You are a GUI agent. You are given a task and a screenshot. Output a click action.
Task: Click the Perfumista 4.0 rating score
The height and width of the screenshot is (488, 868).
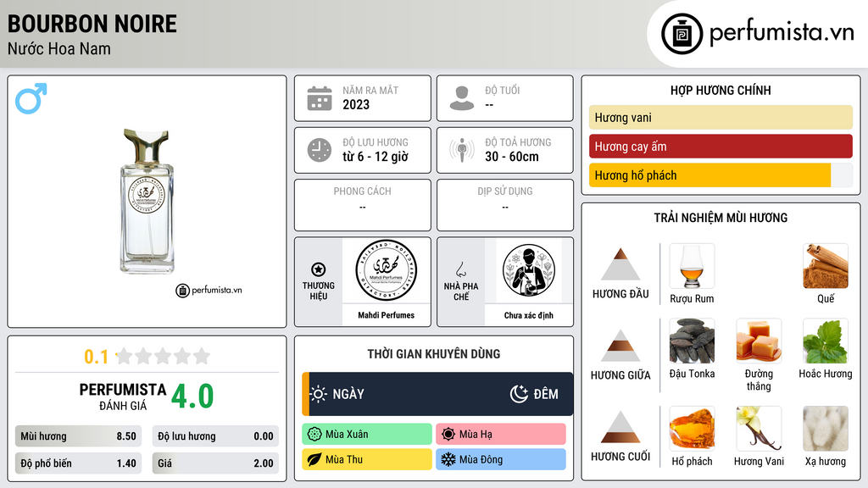[x=192, y=396]
